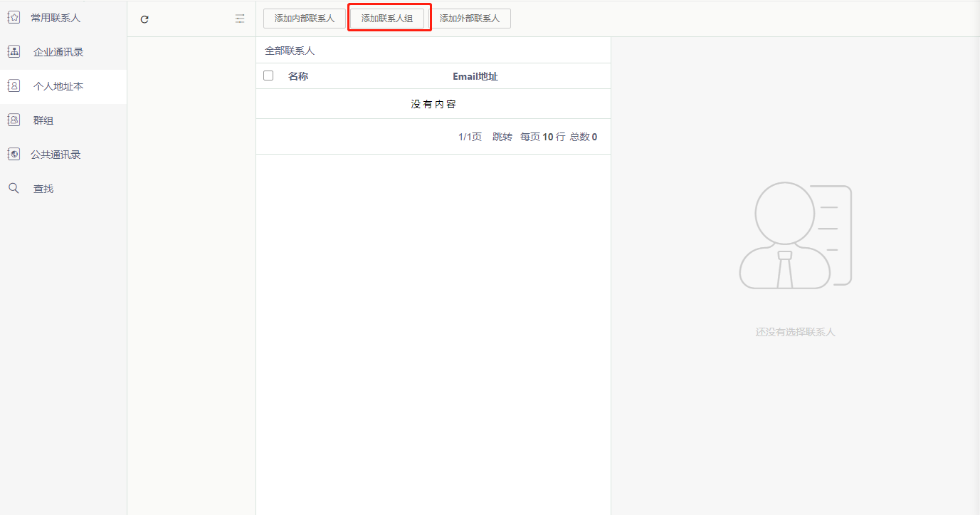Image resolution: width=980 pixels, height=515 pixels.
Task: Click the magnifier icon for 查找
Action: click(14, 188)
